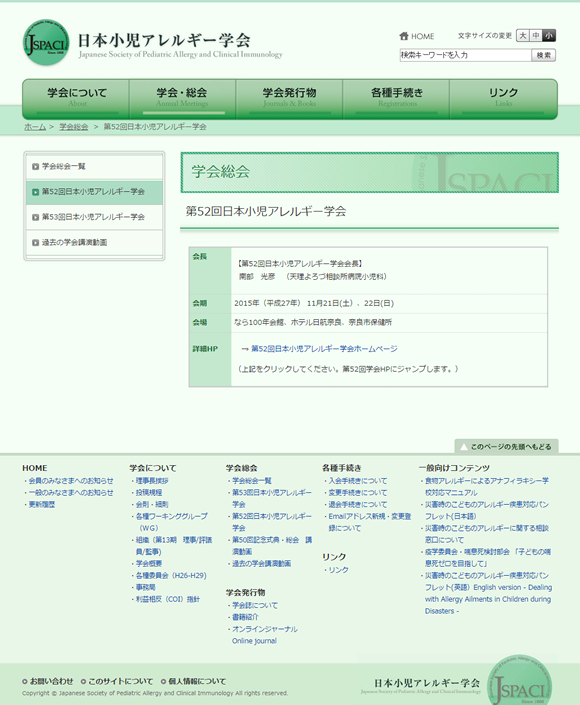This screenshot has width=580, height=705.
Task: Click 学会総会 in the breadcrumb
Action: 74,127
